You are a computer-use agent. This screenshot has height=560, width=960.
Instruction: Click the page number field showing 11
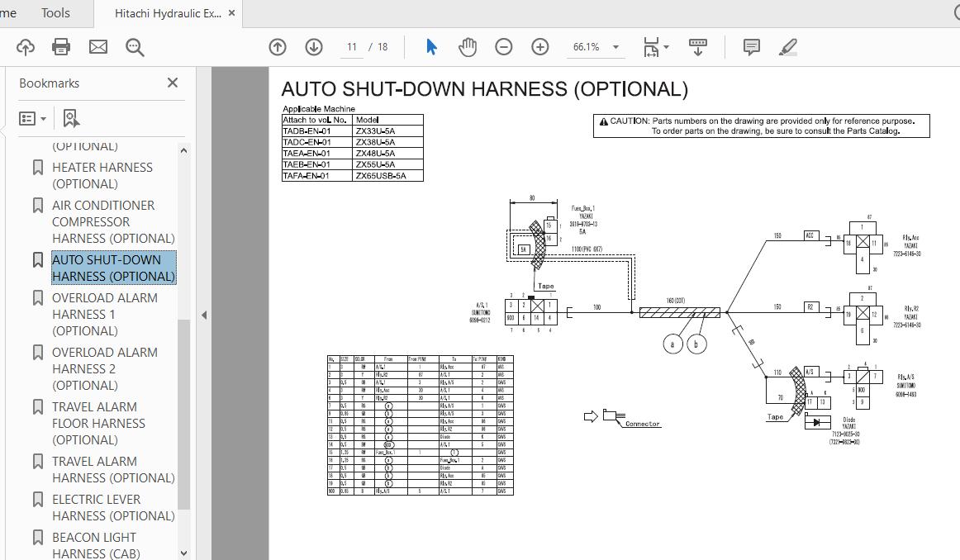click(351, 47)
